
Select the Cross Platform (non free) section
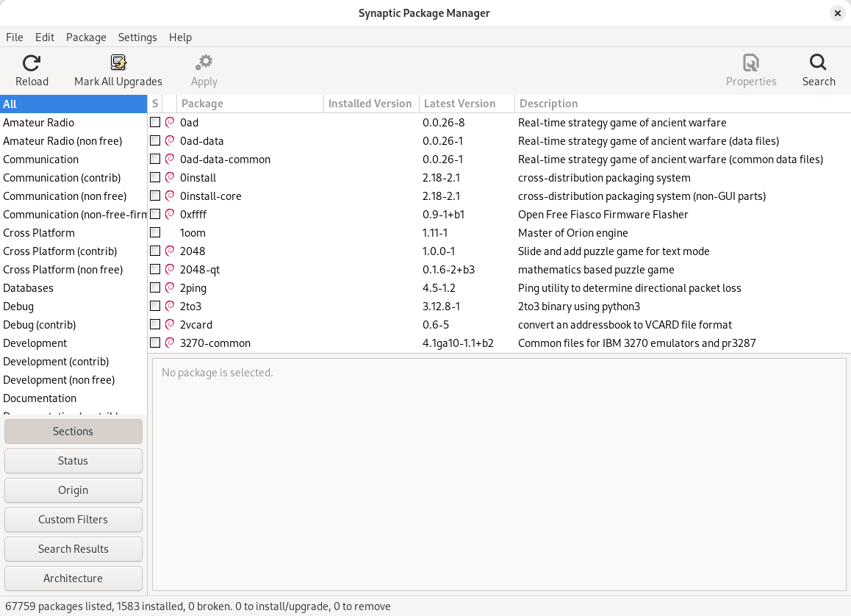pyautogui.click(x=73, y=269)
